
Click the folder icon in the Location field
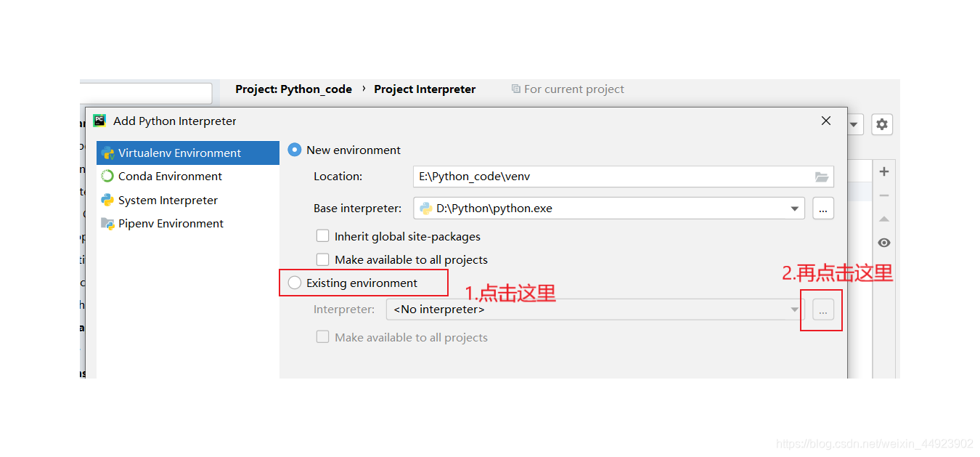pos(822,177)
